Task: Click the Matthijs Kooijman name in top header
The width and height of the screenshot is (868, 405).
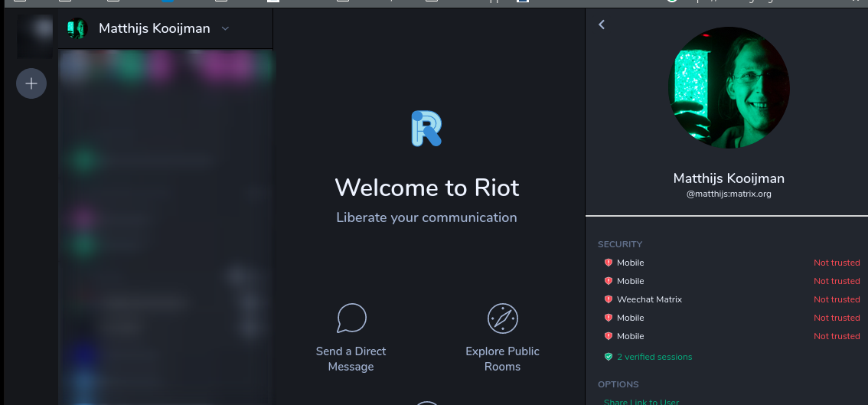Action: point(155,28)
